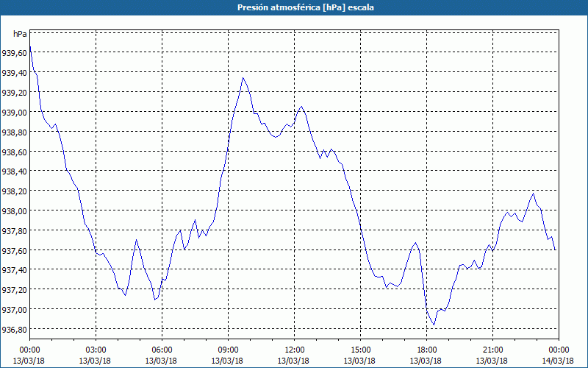This screenshot has height=368, width=588.
Task: Pick the 937,40 pressure label
Action: (14, 269)
